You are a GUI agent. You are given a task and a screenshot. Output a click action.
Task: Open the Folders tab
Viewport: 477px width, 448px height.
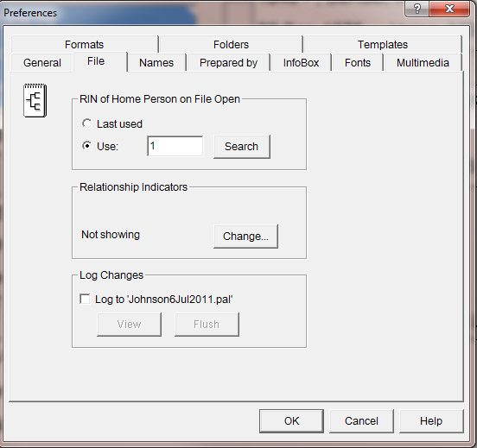(231, 44)
